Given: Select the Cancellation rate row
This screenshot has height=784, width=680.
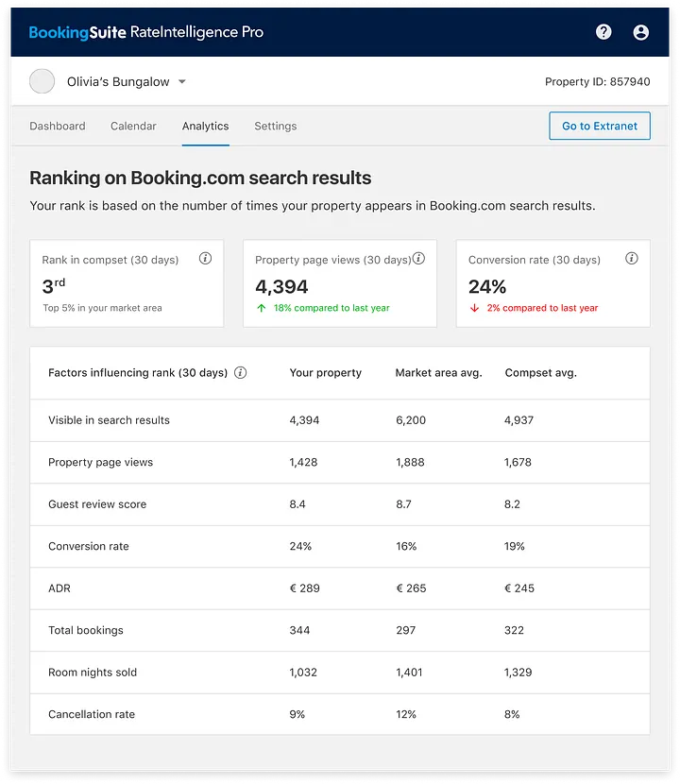Looking at the screenshot, I should [340, 714].
